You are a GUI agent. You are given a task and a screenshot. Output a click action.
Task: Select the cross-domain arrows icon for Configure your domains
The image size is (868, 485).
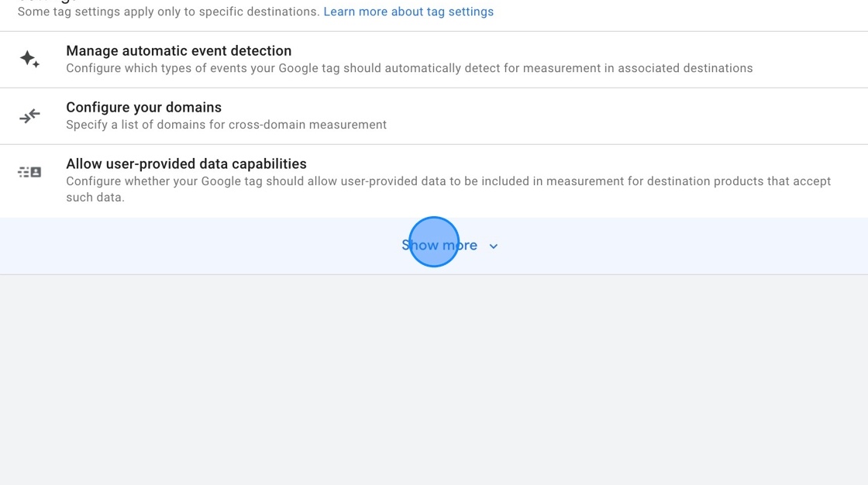29,115
